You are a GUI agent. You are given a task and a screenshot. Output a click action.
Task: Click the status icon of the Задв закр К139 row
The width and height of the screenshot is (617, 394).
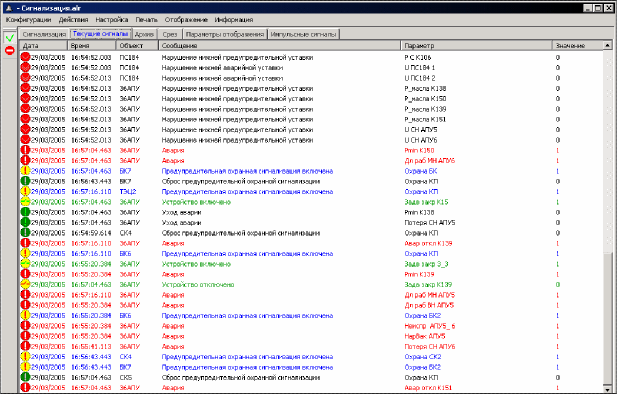25,284
